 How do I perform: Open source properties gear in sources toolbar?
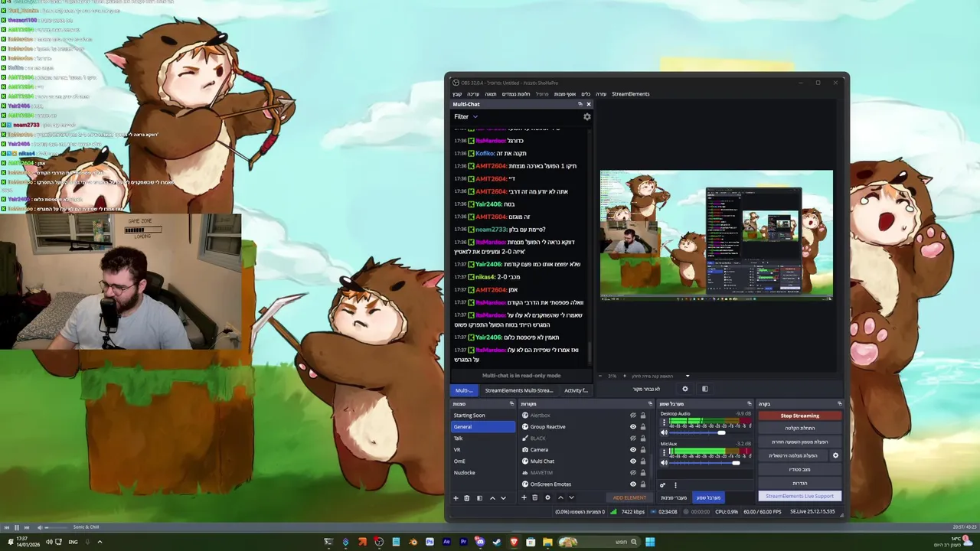click(547, 497)
